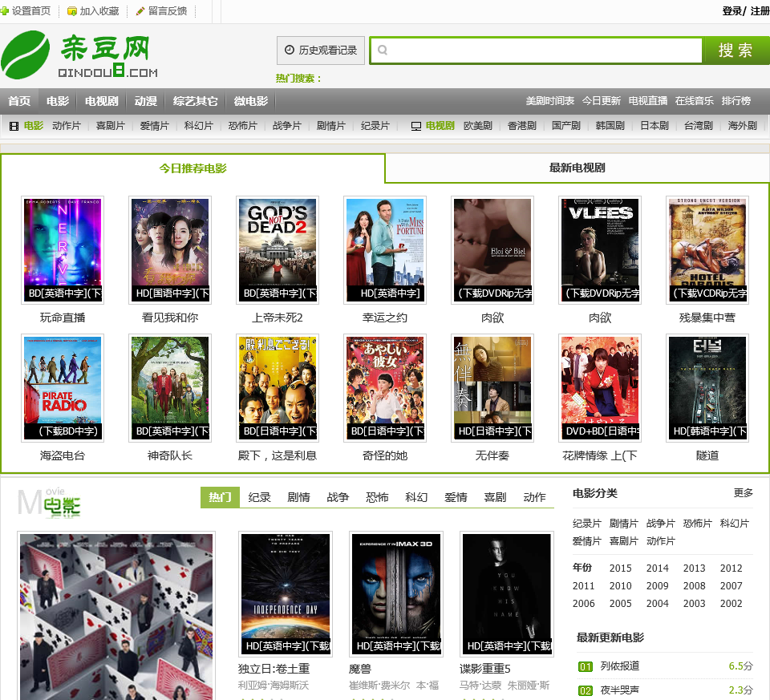Viewport: 770px width, 700px height.
Task: Select 恐怖 tab in movie section
Action: click(x=377, y=497)
